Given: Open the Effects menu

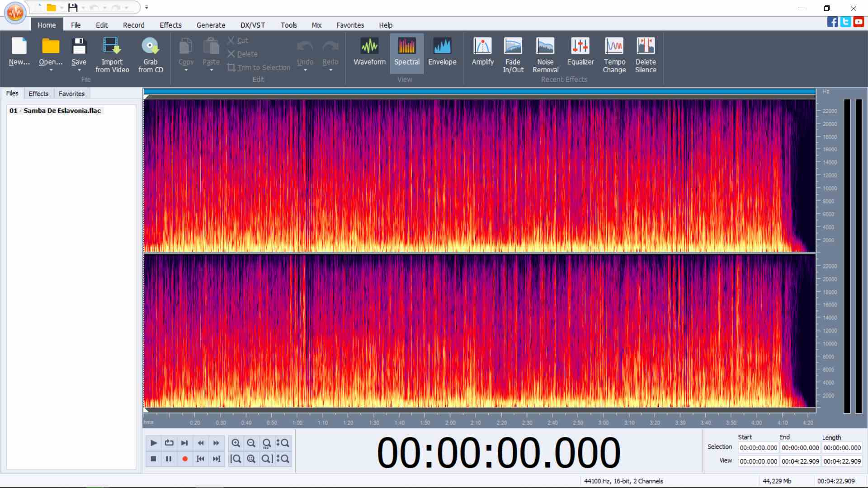Looking at the screenshot, I should coord(170,25).
